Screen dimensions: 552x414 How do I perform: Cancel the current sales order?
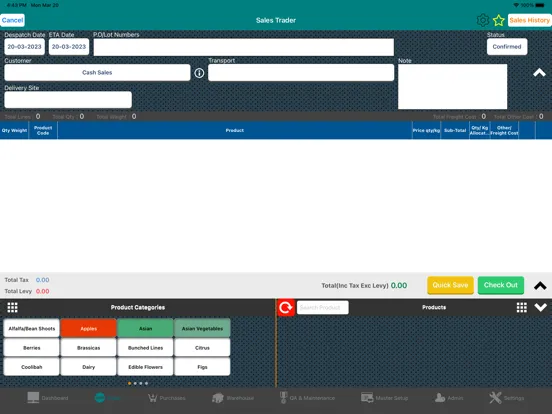pyautogui.click(x=12, y=20)
